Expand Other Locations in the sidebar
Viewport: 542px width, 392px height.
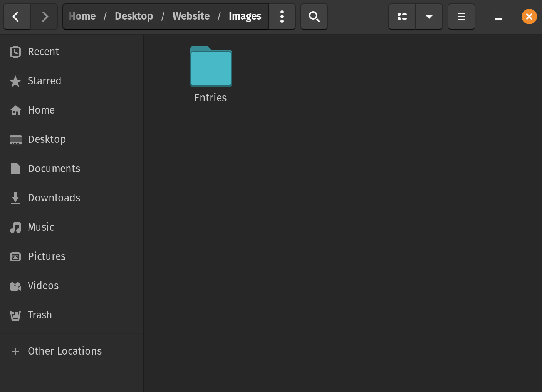coord(65,351)
